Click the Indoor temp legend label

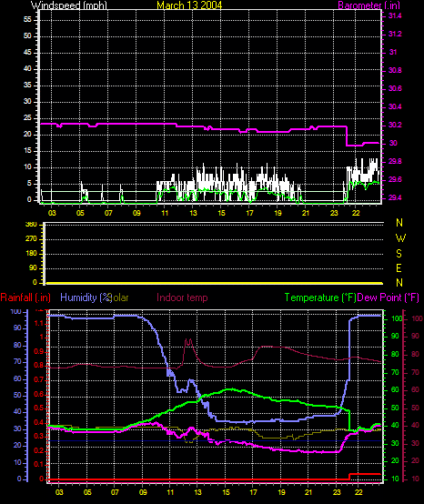(x=182, y=297)
